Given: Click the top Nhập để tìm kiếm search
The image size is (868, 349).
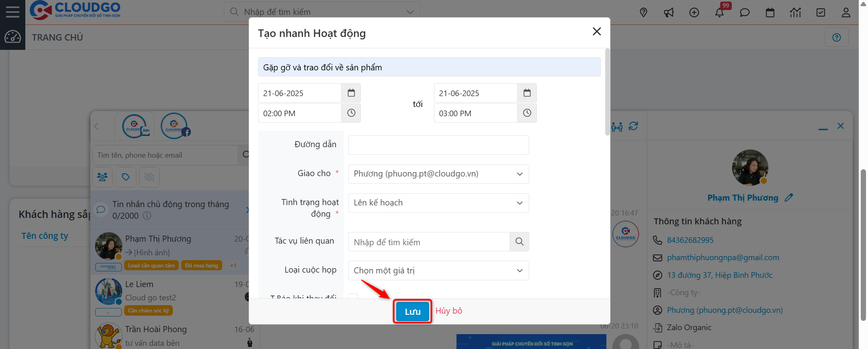Looking at the screenshot, I should click(x=321, y=12).
